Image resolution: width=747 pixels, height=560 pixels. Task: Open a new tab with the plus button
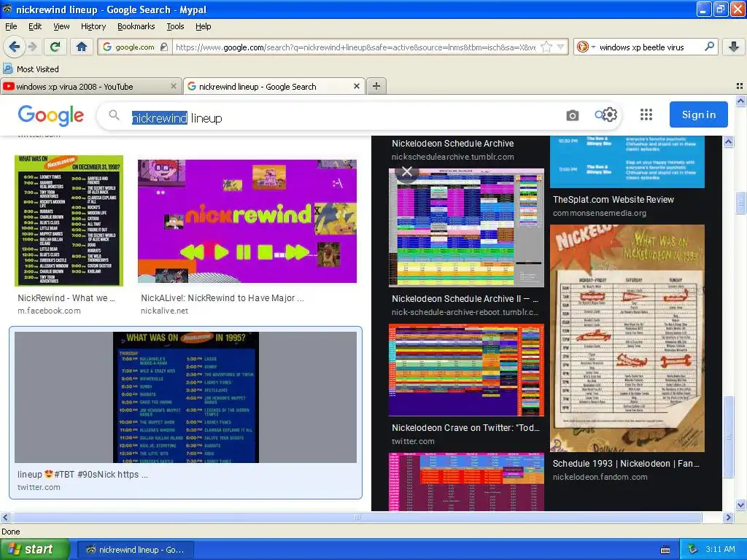point(376,86)
